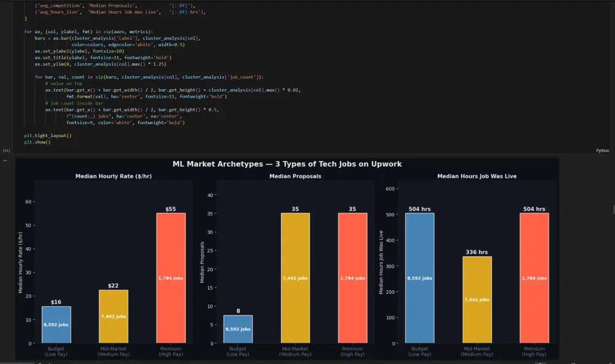
Task: Click the 'ax.set_ylabel(ylabel, fontsize=10)' line
Action: (x=79, y=51)
